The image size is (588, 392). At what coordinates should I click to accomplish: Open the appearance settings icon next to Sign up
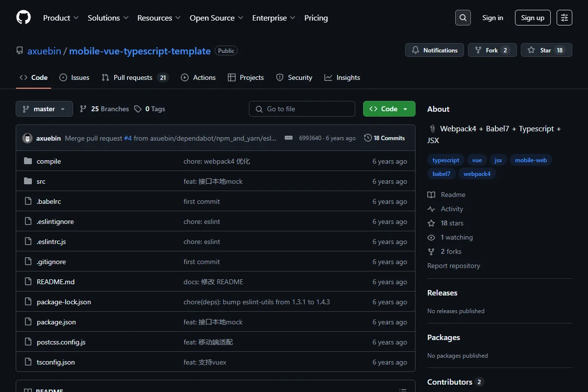pyautogui.click(x=564, y=18)
